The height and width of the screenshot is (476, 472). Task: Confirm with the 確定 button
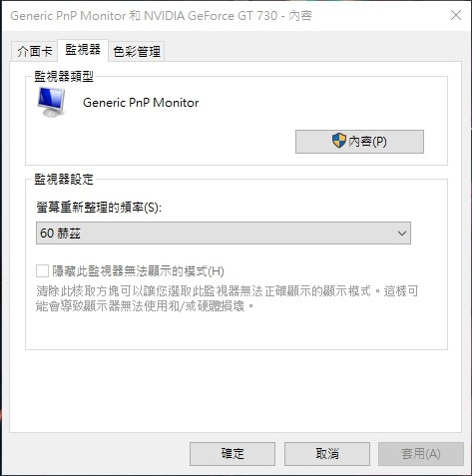(233, 454)
